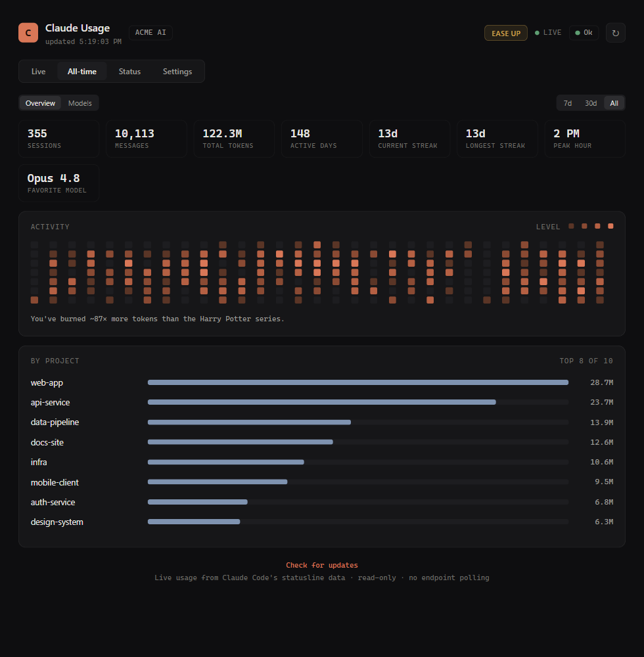Click the data-pipeline usage bar

click(x=249, y=422)
